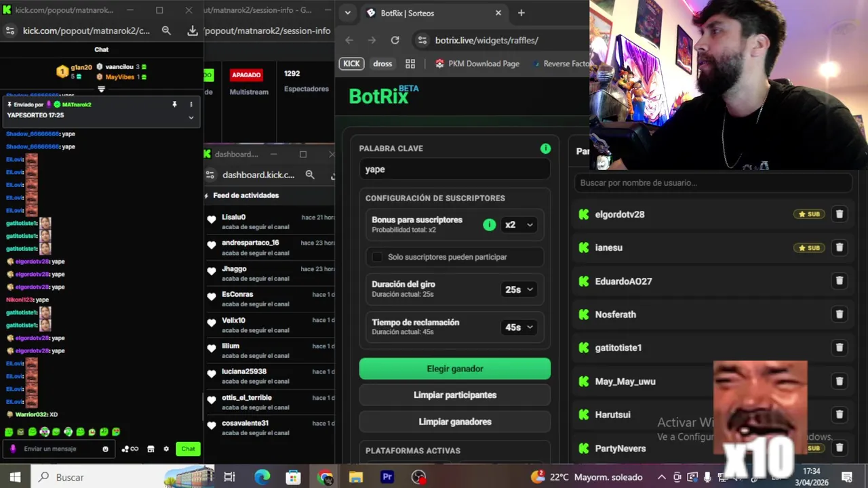Image resolution: width=868 pixels, height=488 pixels.
Task: Enable 'Solo suscriptores pueden participar' checkbox
Action: (377, 257)
